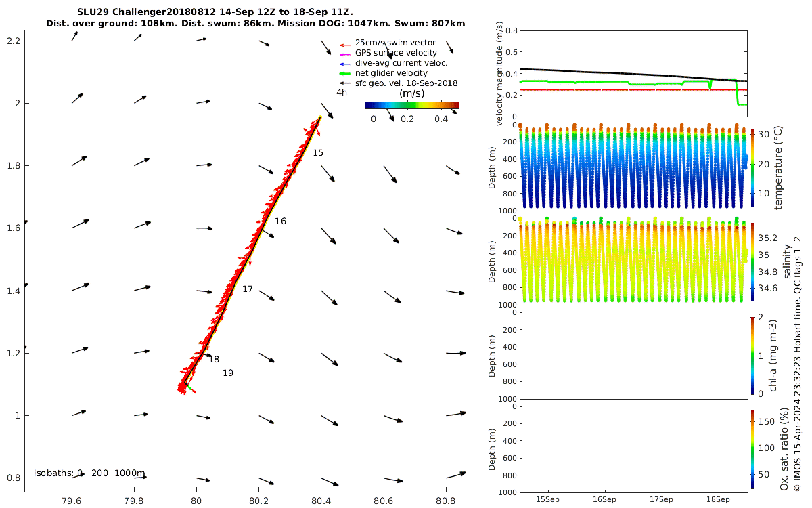Click the salinity colorbar

coord(752,261)
